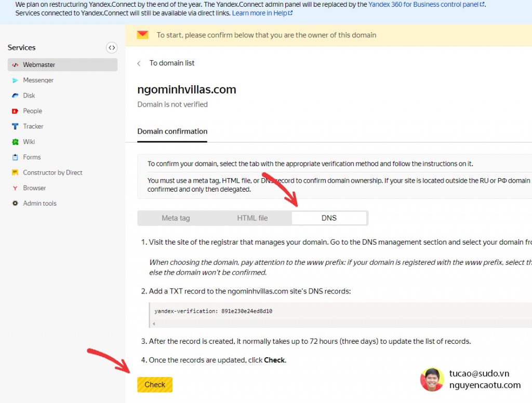The width and height of the screenshot is (532, 403).
Task: Follow the Learn more in Help link
Action: 261,13
